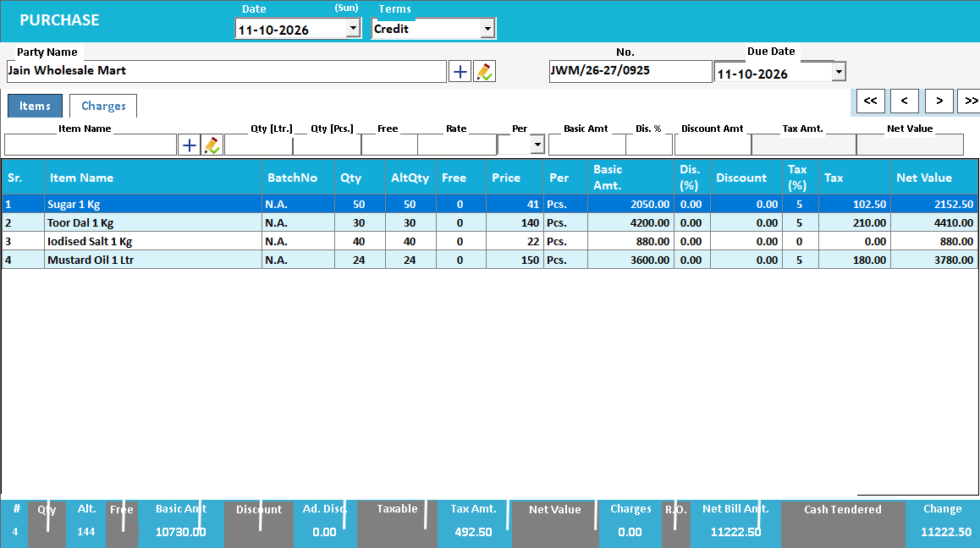
Task: Add new item with plus icon beside Item Name
Action: click(190, 145)
